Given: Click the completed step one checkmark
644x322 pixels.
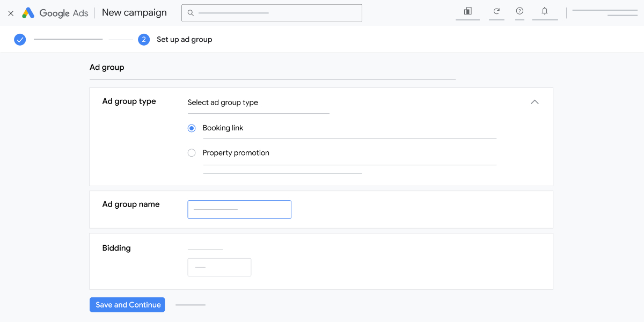Looking at the screenshot, I should [x=20, y=39].
